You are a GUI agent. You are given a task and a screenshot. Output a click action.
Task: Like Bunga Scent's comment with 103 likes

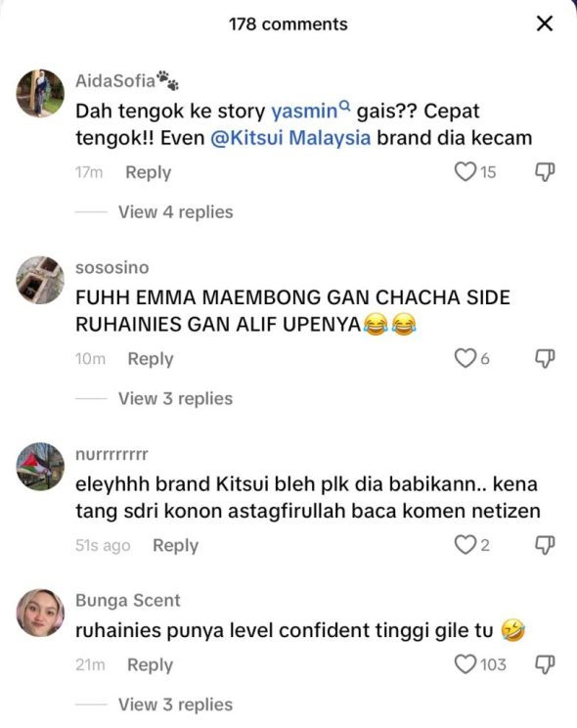tap(466, 664)
